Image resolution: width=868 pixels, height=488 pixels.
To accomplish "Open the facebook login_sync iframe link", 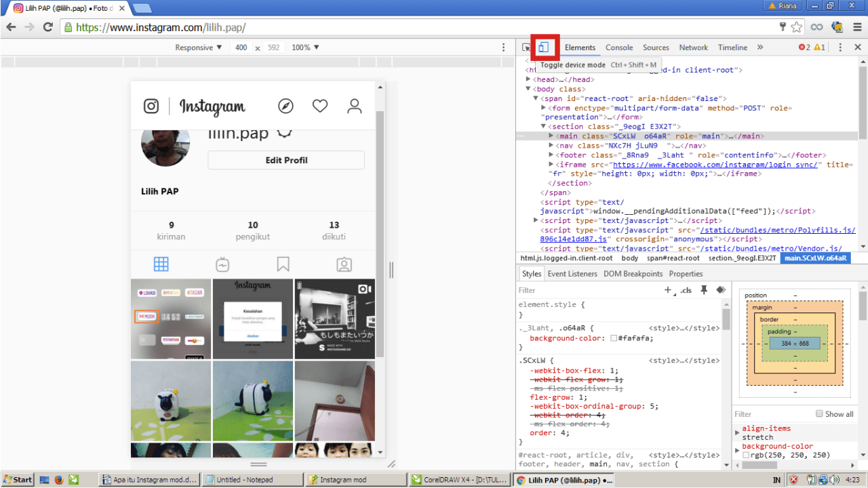I will pos(717,164).
